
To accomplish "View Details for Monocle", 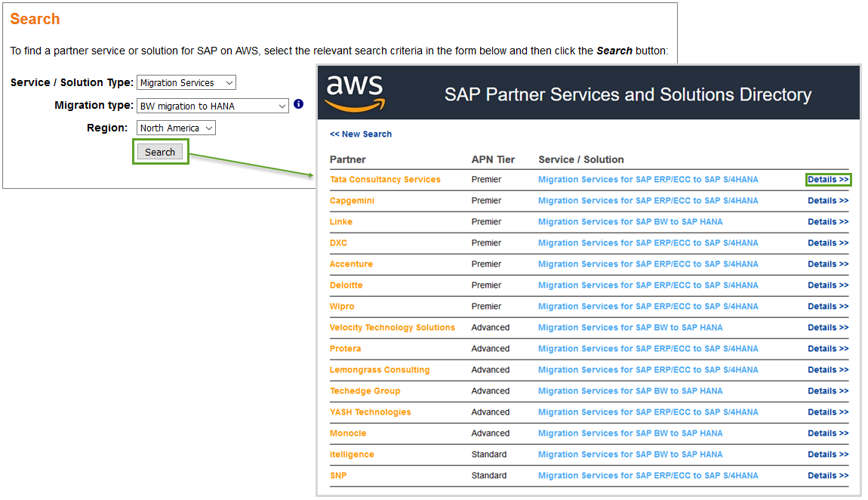I will tap(828, 433).
